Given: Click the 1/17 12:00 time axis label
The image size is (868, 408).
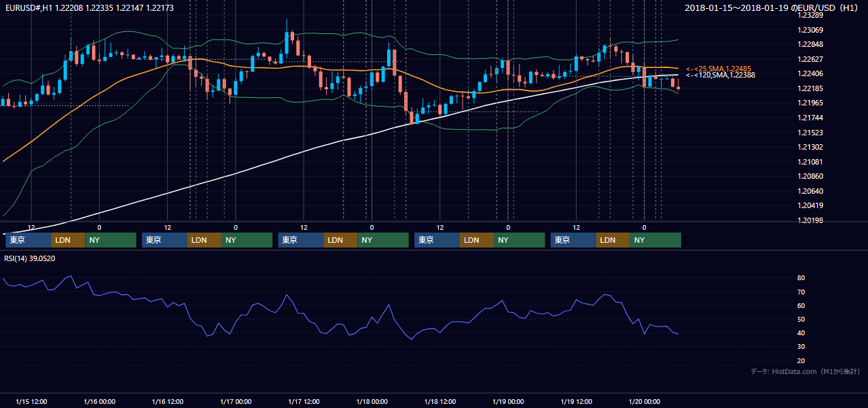Looking at the screenshot, I should click(x=304, y=402).
